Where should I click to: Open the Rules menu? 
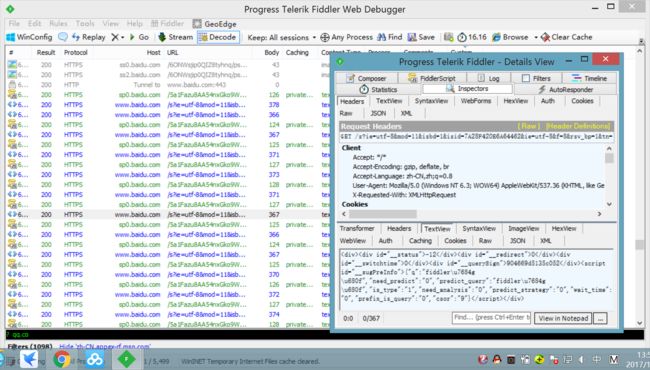coord(58,24)
